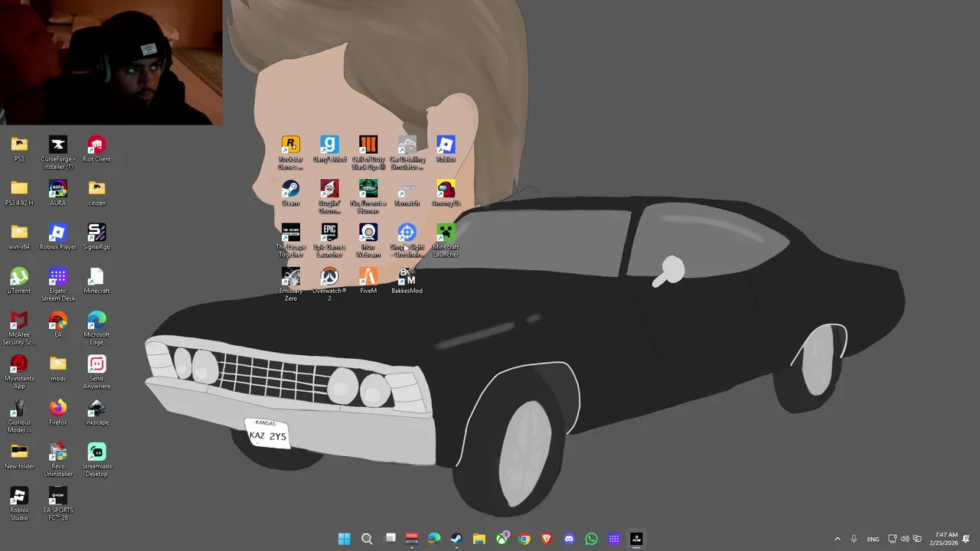Select the Inkscape desktop icon
980x551 pixels.
tap(96, 411)
